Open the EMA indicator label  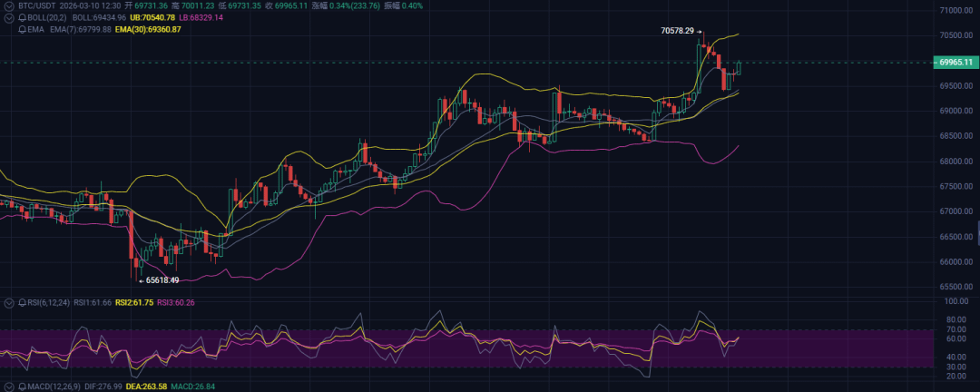[x=36, y=29]
